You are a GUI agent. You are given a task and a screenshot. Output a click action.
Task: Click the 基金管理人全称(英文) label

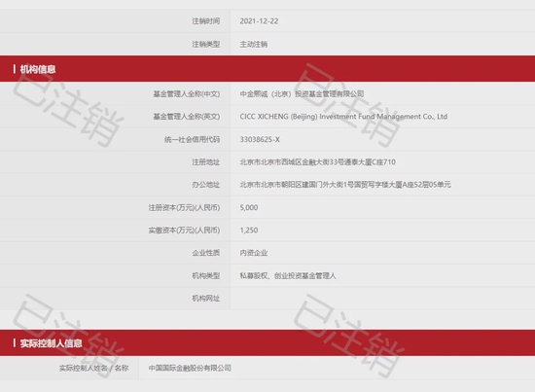(x=187, y=117)
